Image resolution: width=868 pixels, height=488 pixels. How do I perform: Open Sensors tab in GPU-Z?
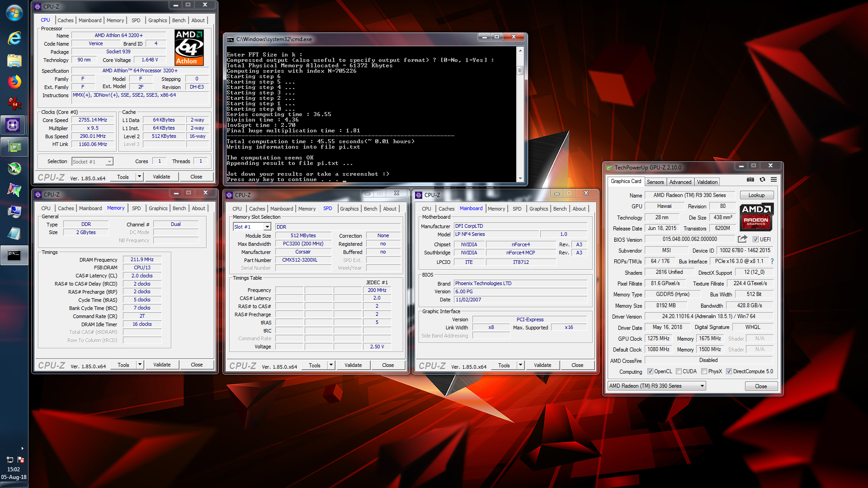pyautogui.click(x=655, y=182)
